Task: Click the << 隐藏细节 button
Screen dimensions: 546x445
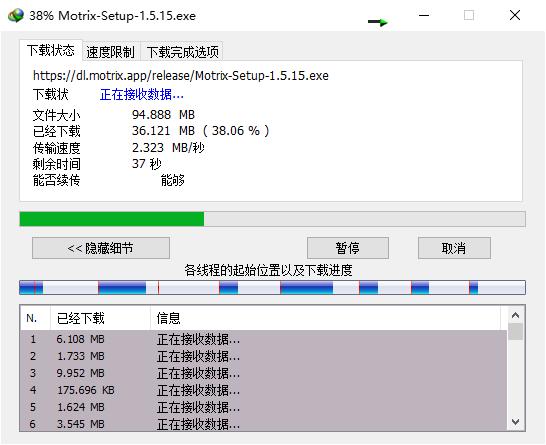Action: (x=101, y=248)
